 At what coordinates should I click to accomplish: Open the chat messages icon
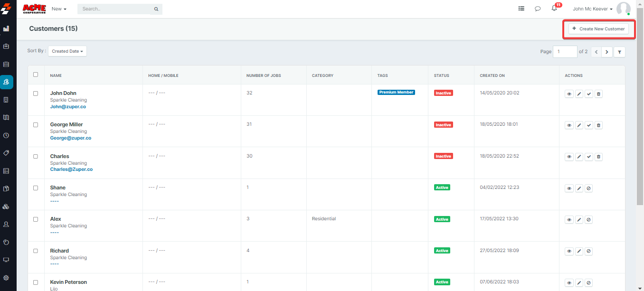[x=538, y=9]
